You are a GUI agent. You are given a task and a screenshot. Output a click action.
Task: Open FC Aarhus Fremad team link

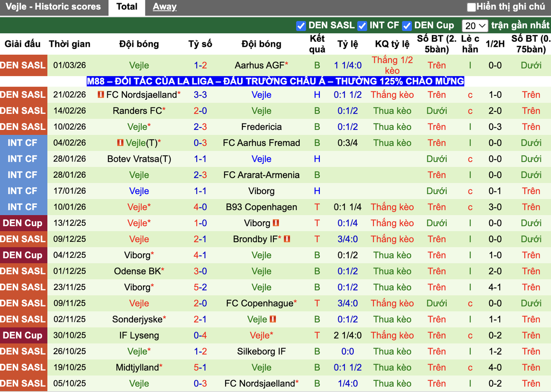click(x=261, y=143)
